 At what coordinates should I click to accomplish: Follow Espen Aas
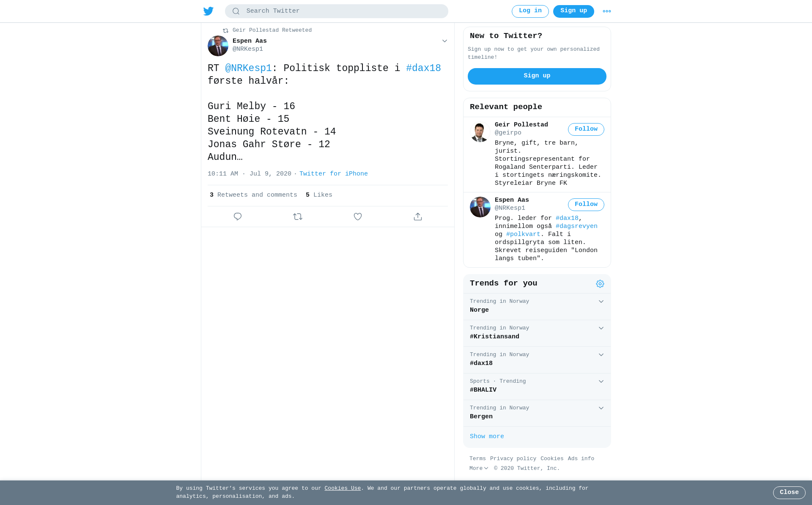tap(586, 205)
